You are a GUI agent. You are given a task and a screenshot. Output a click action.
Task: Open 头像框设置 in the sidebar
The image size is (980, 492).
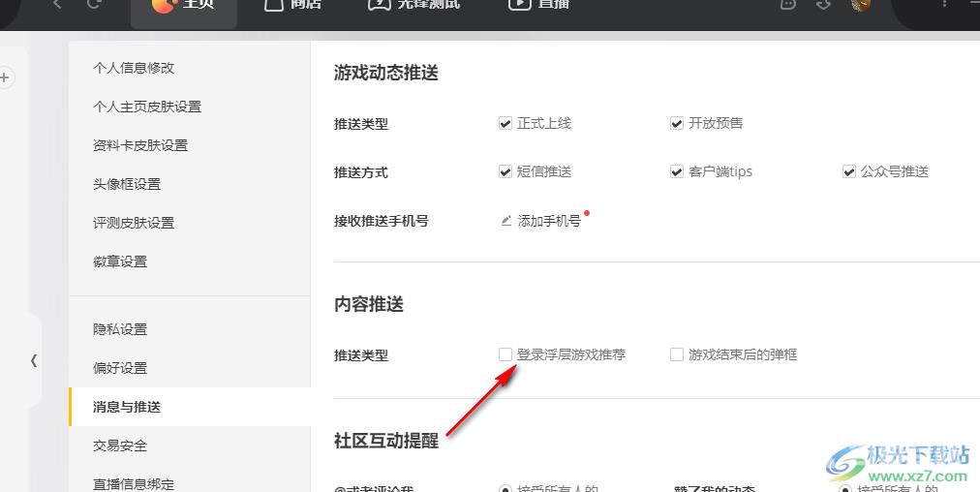coord(127,184)
